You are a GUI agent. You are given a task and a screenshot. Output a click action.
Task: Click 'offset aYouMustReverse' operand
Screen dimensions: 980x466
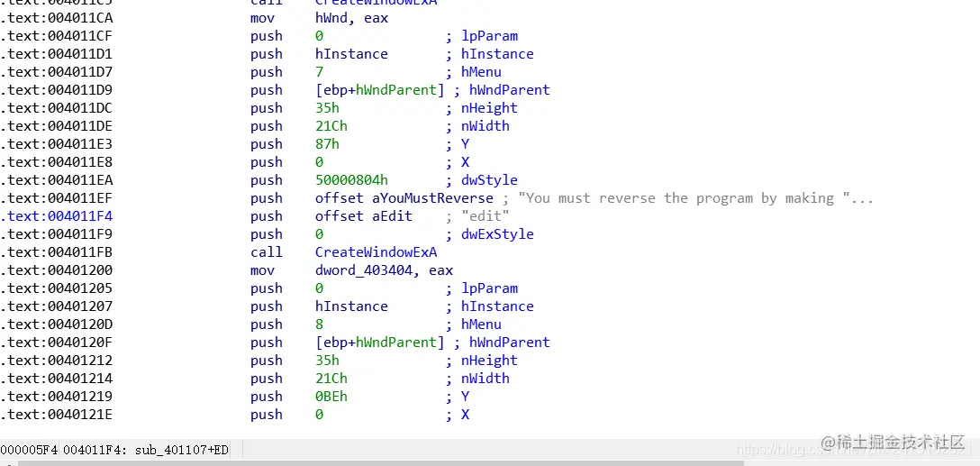pyautogui.click(x=404, y=198)
